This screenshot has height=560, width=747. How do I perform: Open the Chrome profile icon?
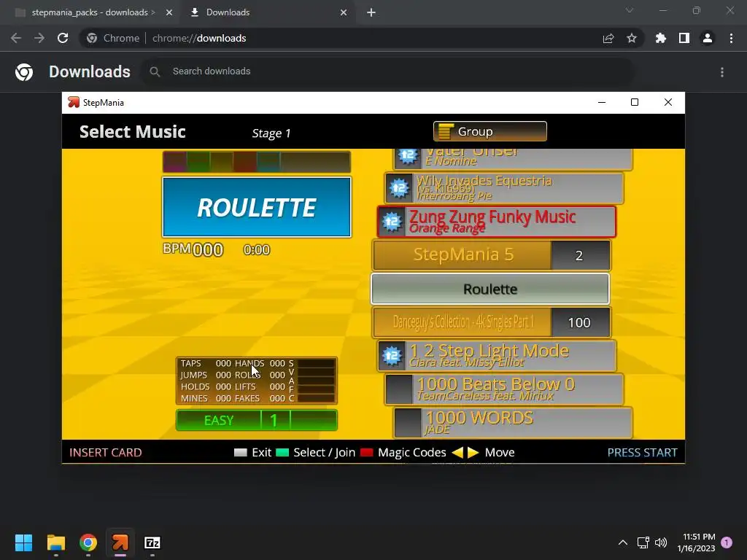point(708,38)
